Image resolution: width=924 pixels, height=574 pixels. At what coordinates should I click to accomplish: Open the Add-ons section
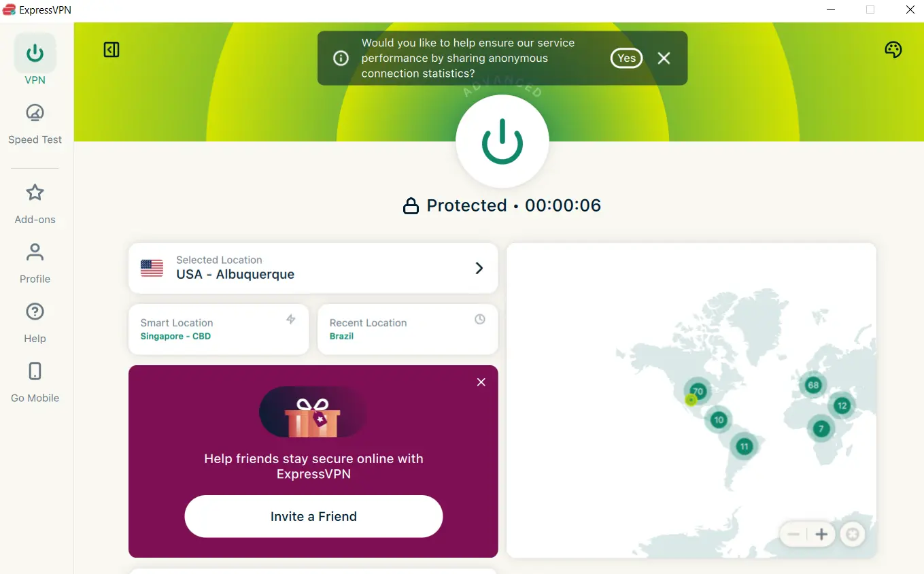(x=35, y=204)
